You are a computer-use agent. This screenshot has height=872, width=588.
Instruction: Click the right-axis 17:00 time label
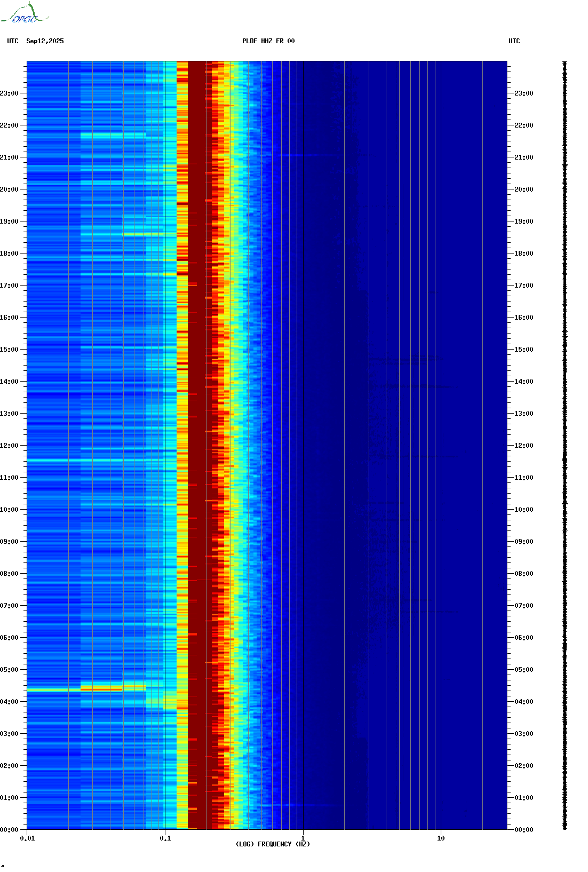tap(524, 286)
